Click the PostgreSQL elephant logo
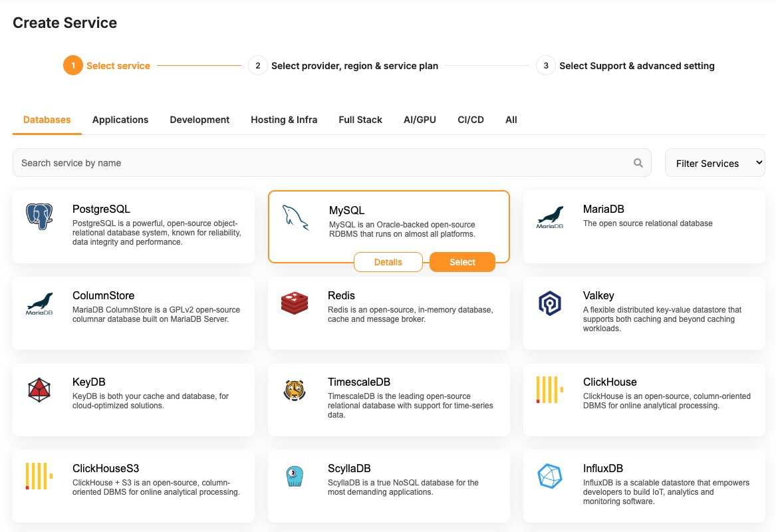 click(x=39, y=217)
